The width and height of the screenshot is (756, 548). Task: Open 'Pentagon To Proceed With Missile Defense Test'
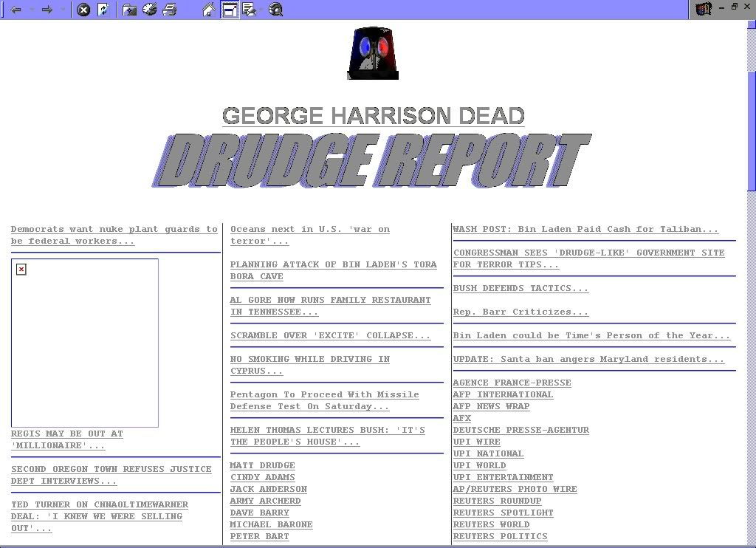point(325,400)
